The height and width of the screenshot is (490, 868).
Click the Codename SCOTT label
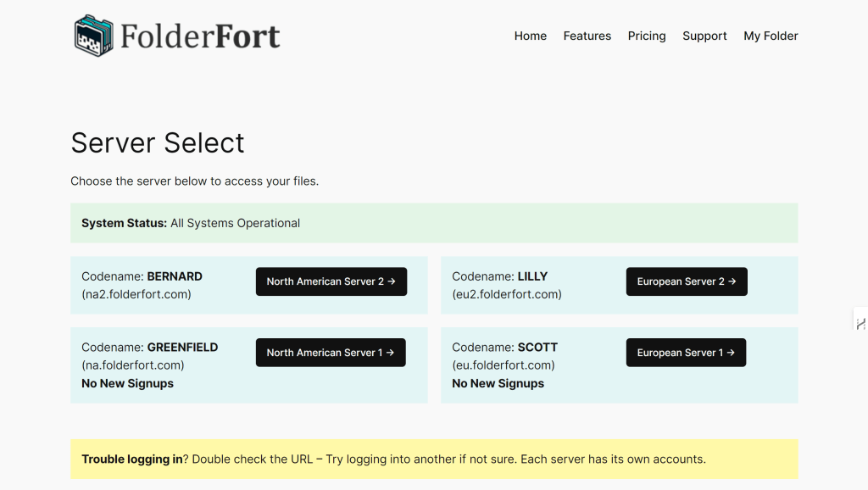tap(505, 347)
